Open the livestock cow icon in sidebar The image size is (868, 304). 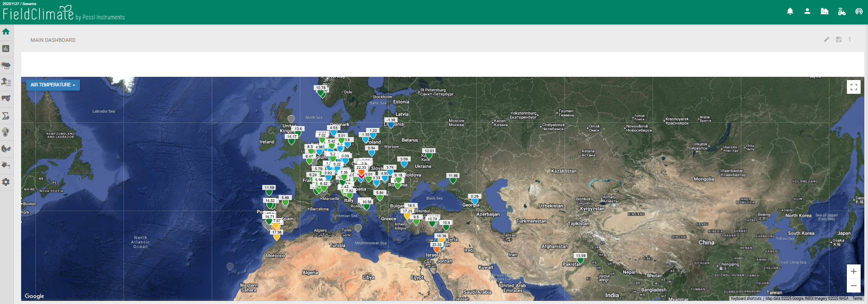point(6,98)
